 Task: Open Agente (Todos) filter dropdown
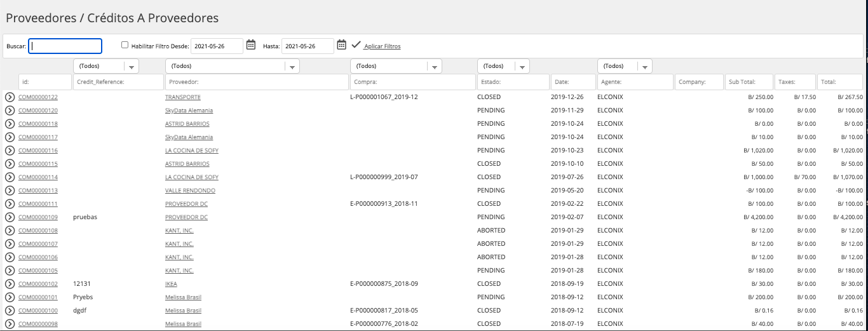click(625, 66)
